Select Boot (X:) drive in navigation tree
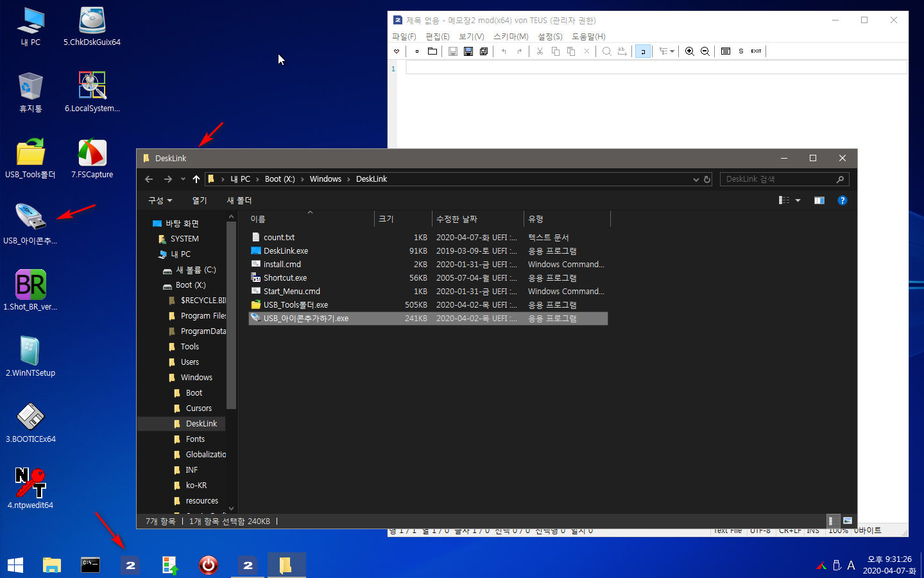 [191, 285]
